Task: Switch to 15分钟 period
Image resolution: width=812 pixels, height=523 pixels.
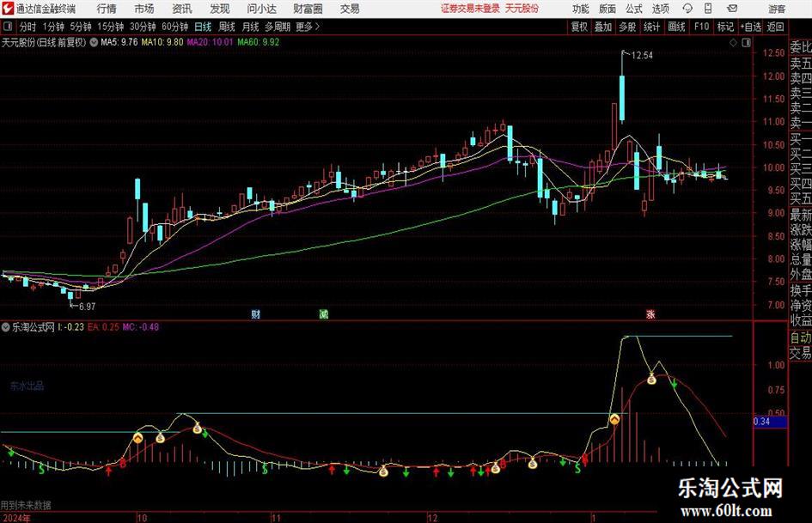Action: [110, 27]
